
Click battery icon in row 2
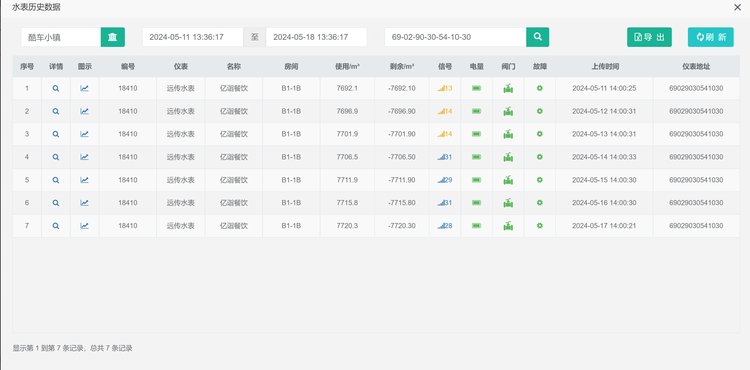coord(476,111)
